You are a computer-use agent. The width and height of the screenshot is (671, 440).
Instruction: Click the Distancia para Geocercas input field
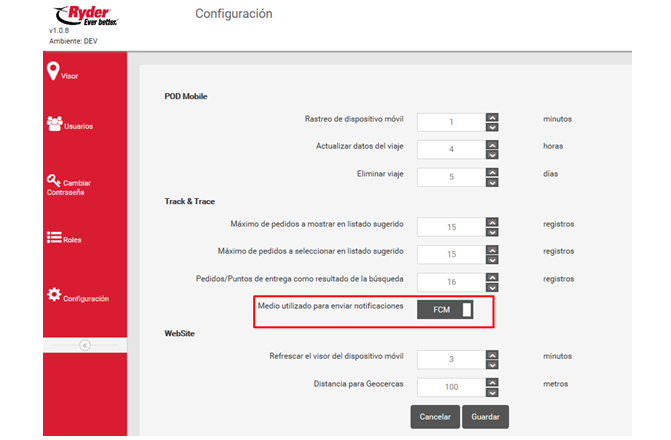[451, 386]
